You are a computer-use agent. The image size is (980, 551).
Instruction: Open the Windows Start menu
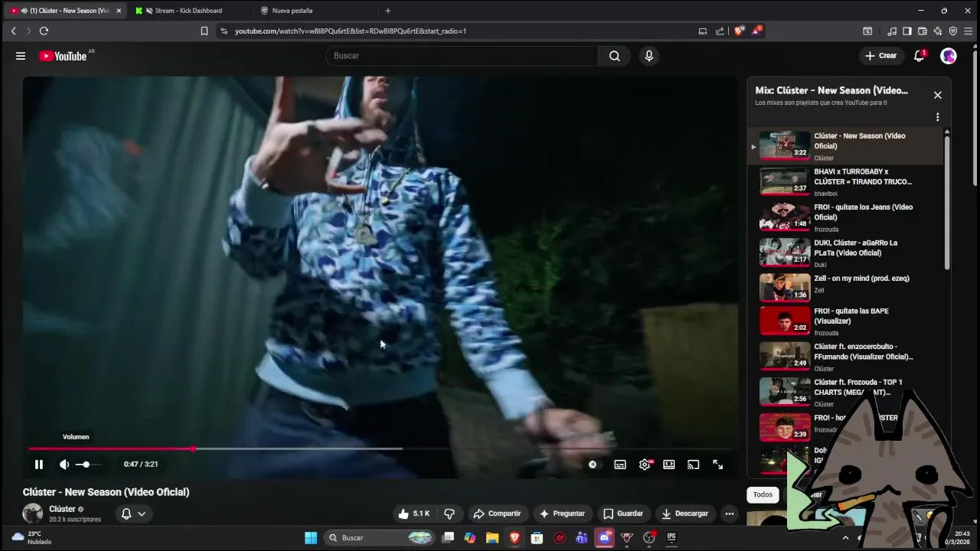(311, 538)
